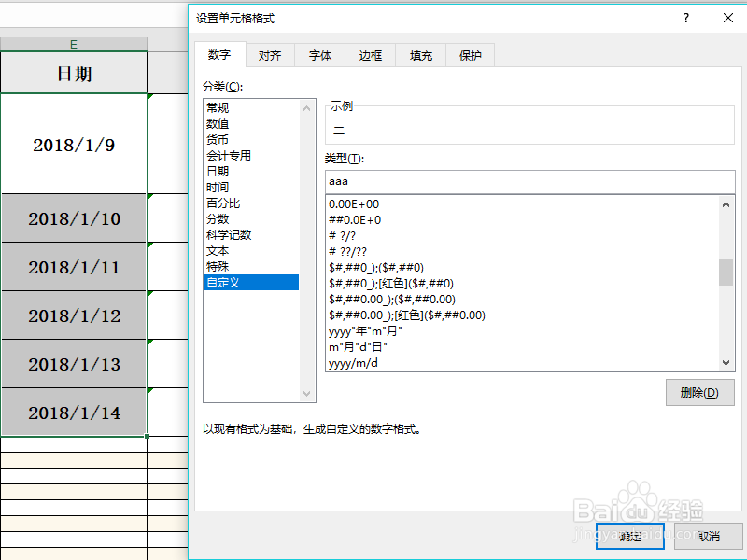Open the 填充 (Fill) tab
Viewport: 747px width, 560px height.
(420, 55)
